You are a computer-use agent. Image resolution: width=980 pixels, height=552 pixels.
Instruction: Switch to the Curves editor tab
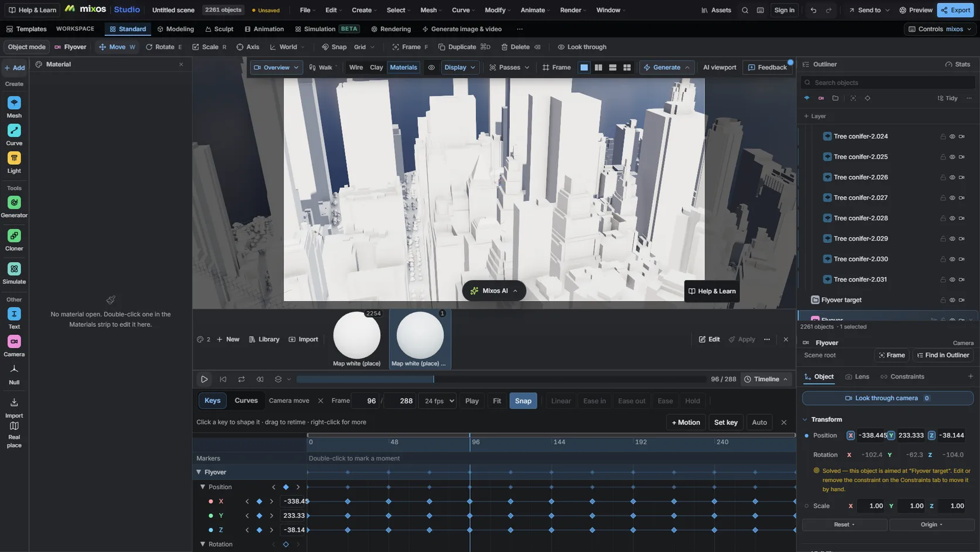246,401
